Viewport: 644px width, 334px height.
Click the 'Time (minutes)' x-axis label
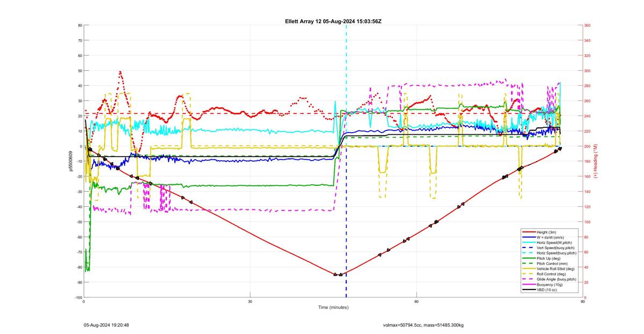pyautogui.click(x=333, y=307)
